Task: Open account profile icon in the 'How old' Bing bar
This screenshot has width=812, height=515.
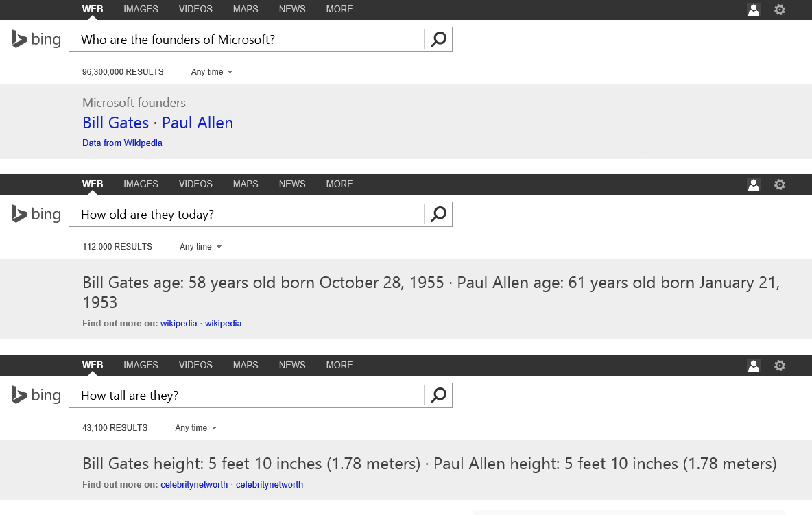Action: click(754, 184)
